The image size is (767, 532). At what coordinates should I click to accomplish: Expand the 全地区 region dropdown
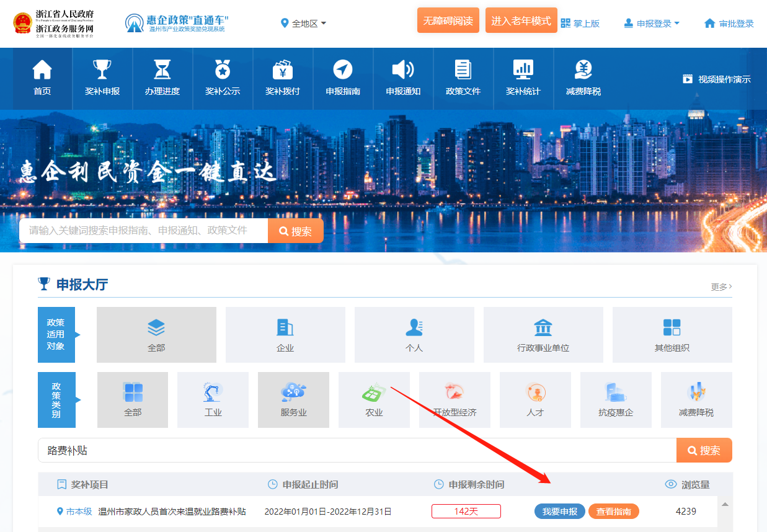click(304, 24)
